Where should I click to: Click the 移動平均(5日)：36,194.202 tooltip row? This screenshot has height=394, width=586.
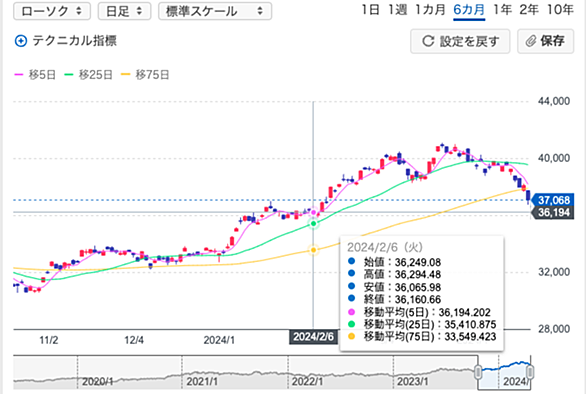(x=419, y=312)
